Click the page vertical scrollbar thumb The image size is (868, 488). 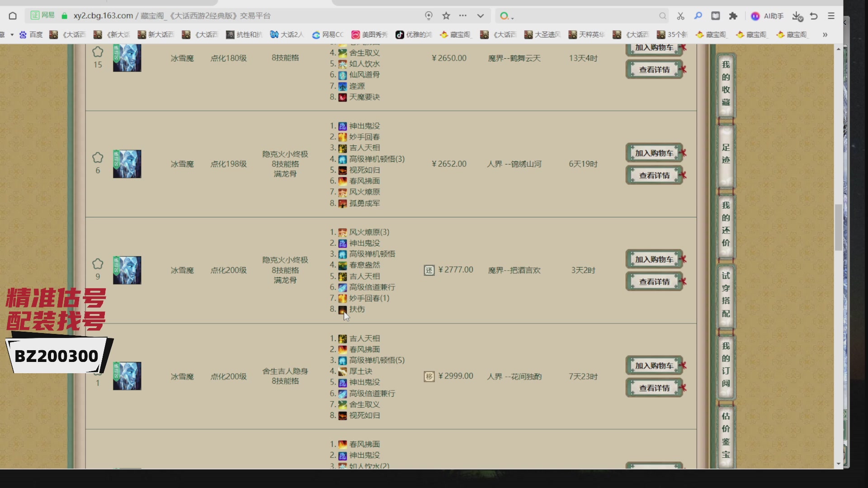point(838,227)
